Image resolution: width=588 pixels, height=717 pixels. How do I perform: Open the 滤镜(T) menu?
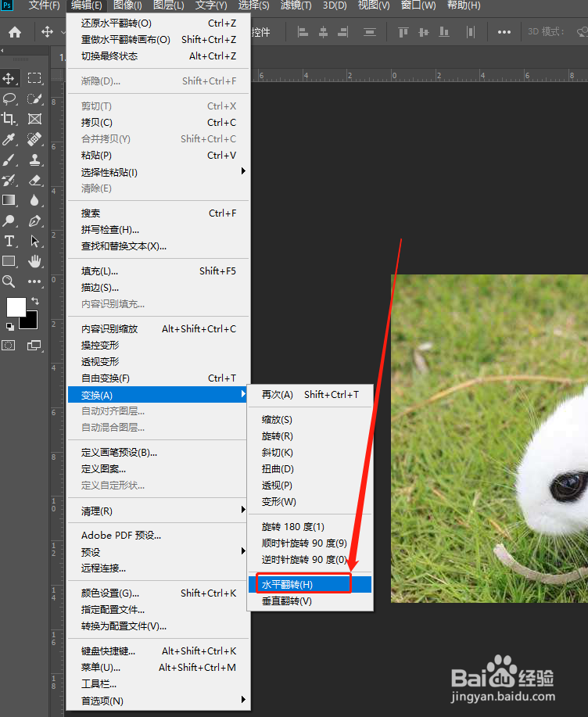296,5
